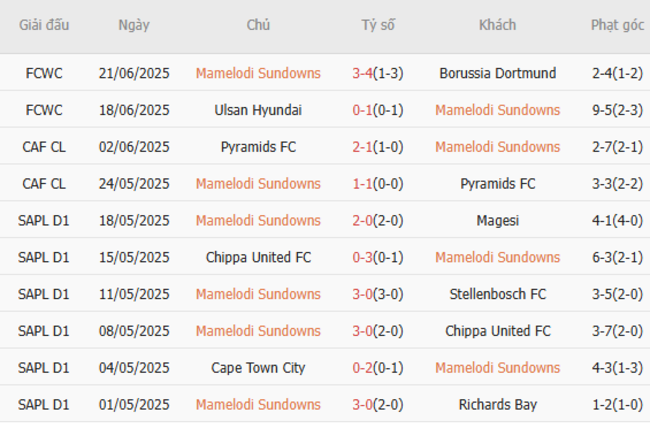Click the "Phạt góc" column header
This screenshot has width=650, height=428.
pos(616,25)
